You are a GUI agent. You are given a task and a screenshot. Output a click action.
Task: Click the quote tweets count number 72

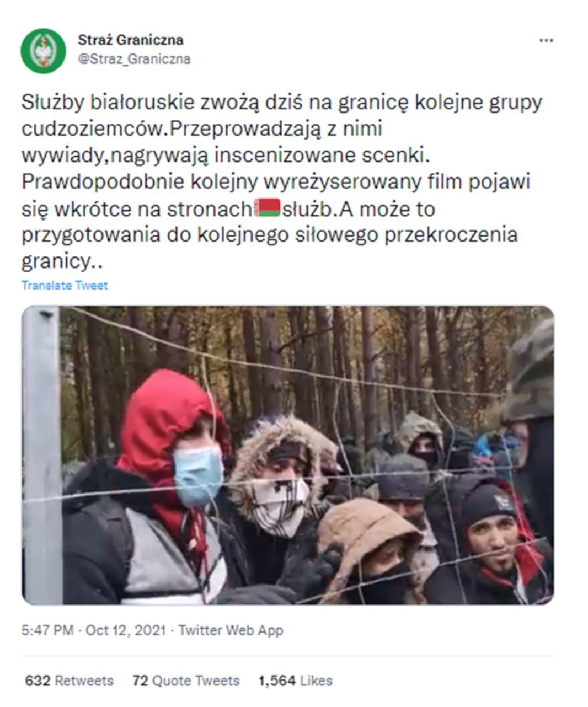click(140, 681)
